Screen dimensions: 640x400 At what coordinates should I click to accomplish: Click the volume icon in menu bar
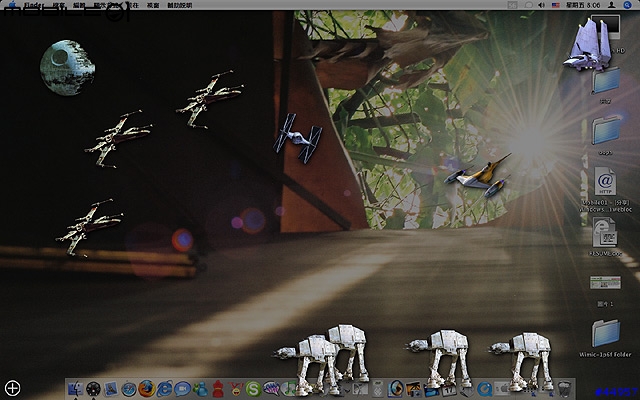[x=541, y=5]
